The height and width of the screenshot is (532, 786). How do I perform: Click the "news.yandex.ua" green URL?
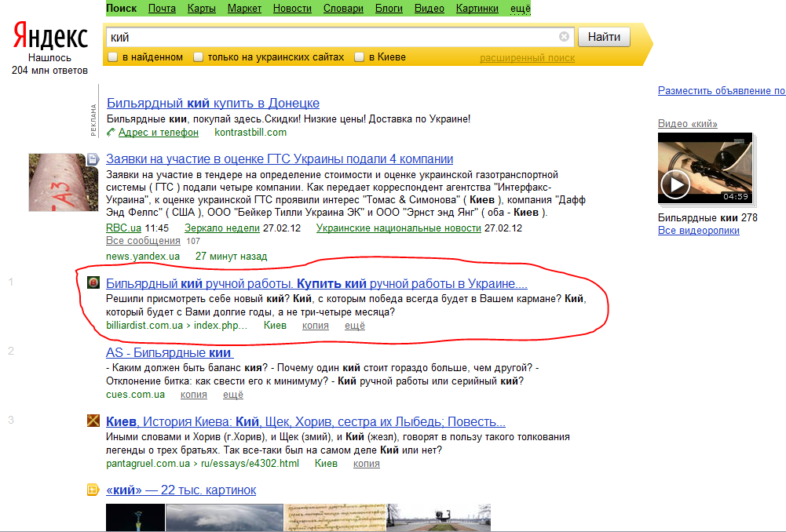coord(143,257)
